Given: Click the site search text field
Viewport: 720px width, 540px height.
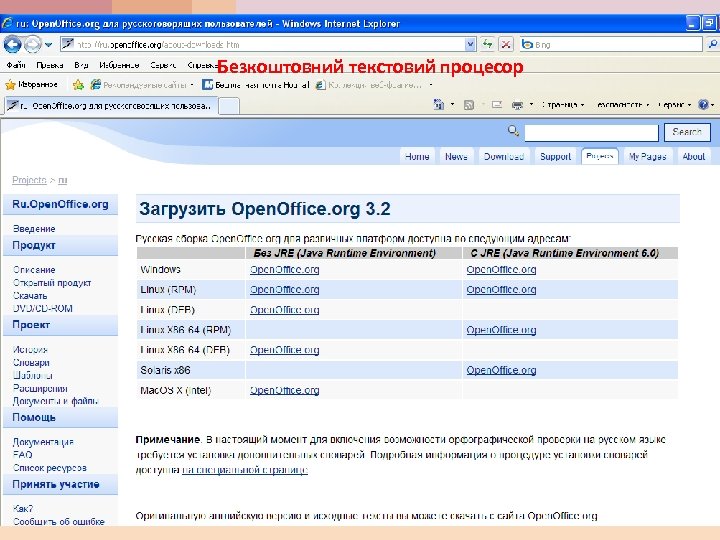Looking at the screenshot, I should click(591, 133).
